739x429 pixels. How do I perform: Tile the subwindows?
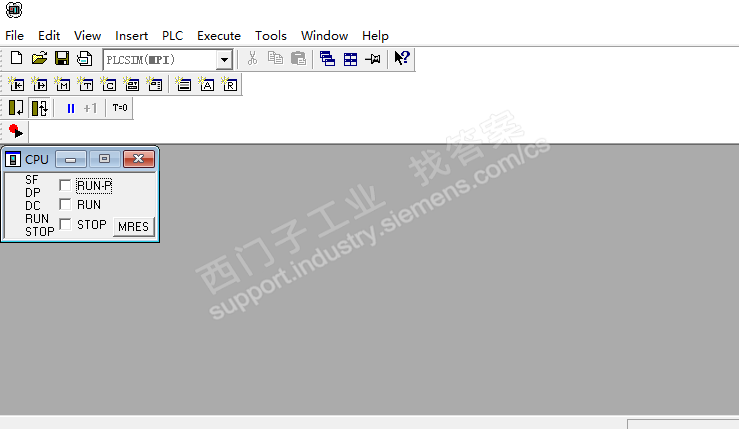point(350,59)
